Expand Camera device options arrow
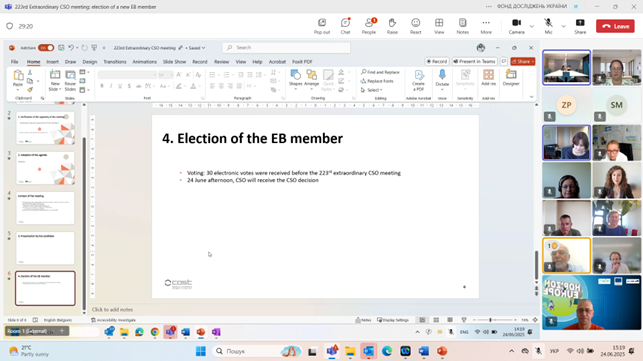Screen dimensions: 643x361 [x=532, y=26]
